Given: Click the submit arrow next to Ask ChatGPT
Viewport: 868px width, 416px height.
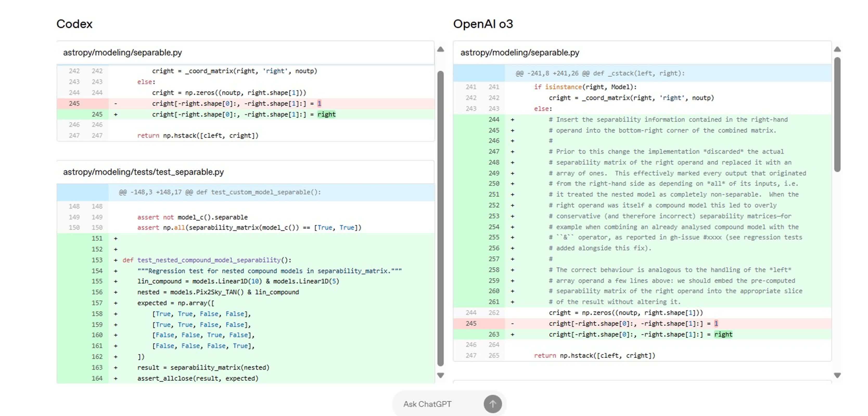Looking at the screenshot, I should pos(493,404).
